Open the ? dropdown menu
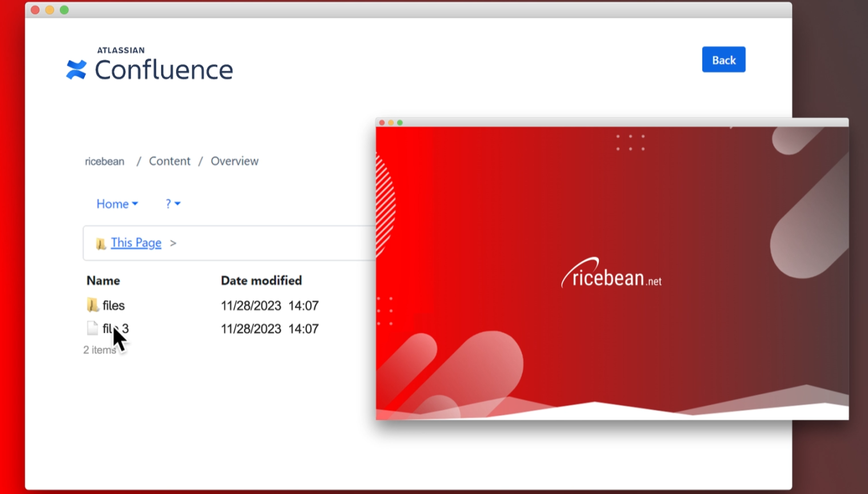 [x=173, y=204]
